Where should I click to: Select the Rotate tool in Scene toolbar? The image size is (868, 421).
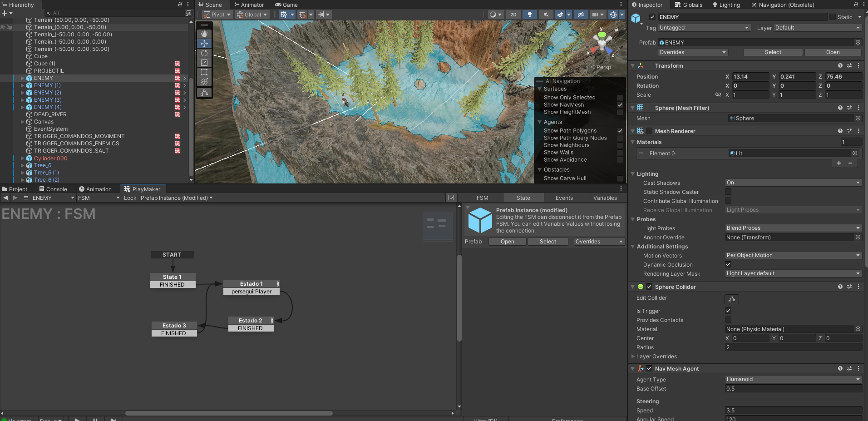point(204,53)
